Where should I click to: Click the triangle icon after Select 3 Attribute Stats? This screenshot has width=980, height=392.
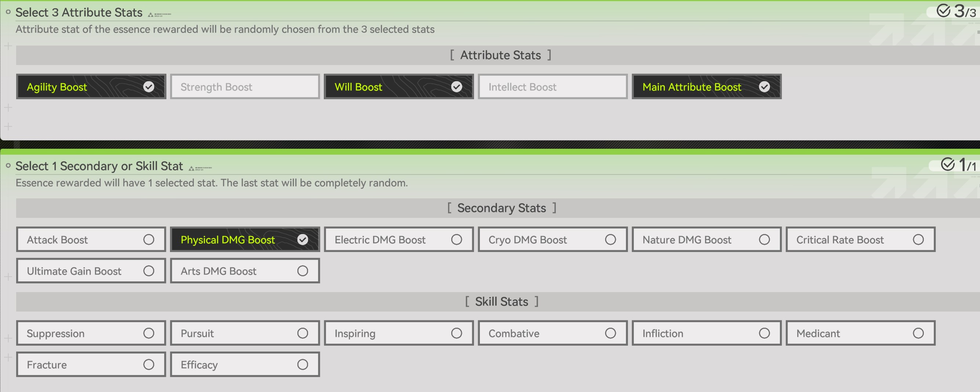click(x=151, y=15)
